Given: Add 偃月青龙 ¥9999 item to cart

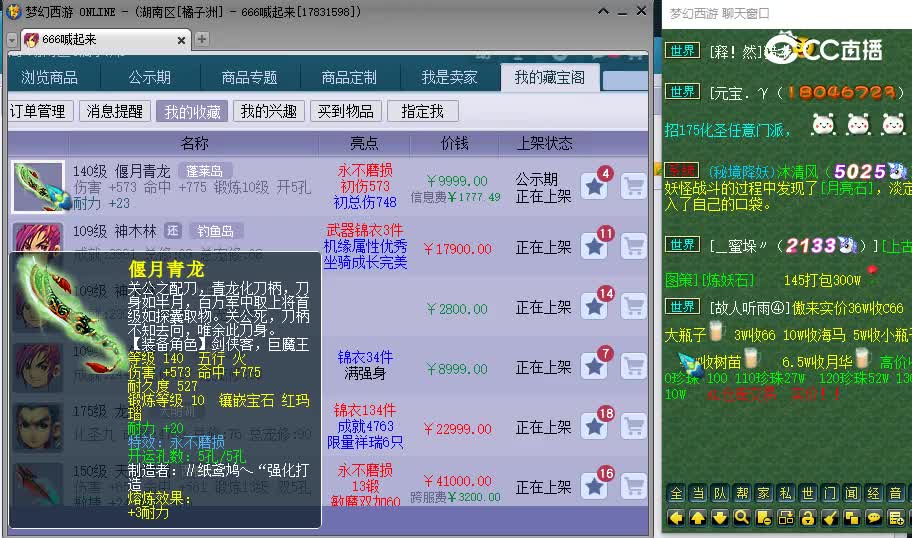Looking at the screenshot, I should [633, 187].
